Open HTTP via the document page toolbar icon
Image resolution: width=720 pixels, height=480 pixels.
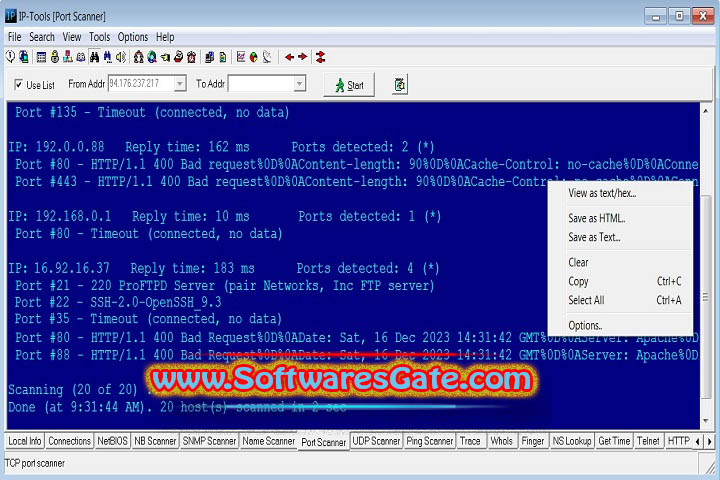pyautogui.click(x=223, y=57)
